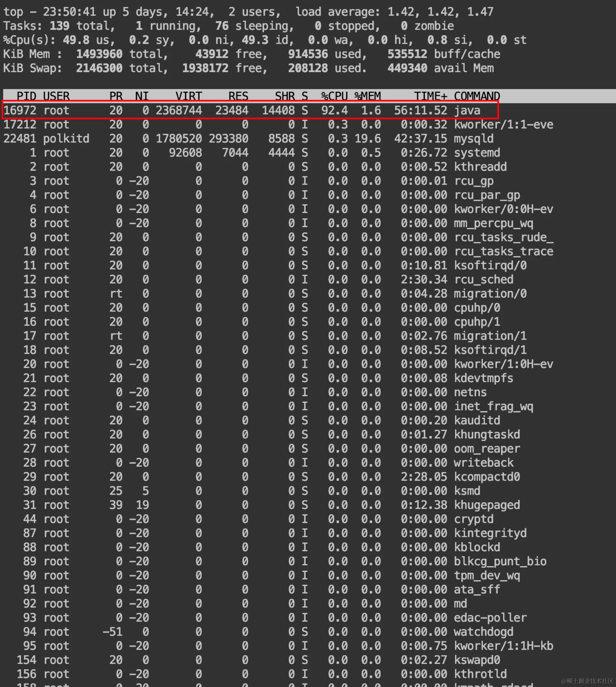Click the kblockd process name
Viewport: 616px width, 687px height.
coord(477,547)
